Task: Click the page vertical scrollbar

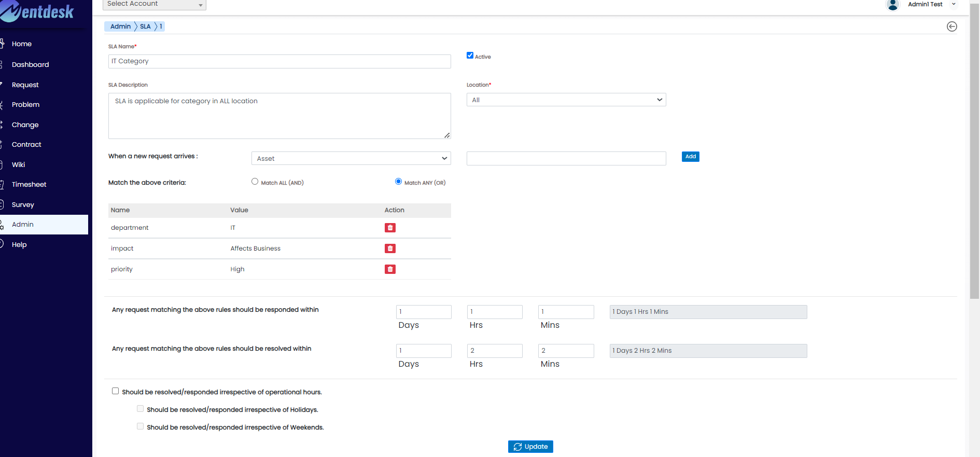Action: pyautogui.click(x=974, y=150)
